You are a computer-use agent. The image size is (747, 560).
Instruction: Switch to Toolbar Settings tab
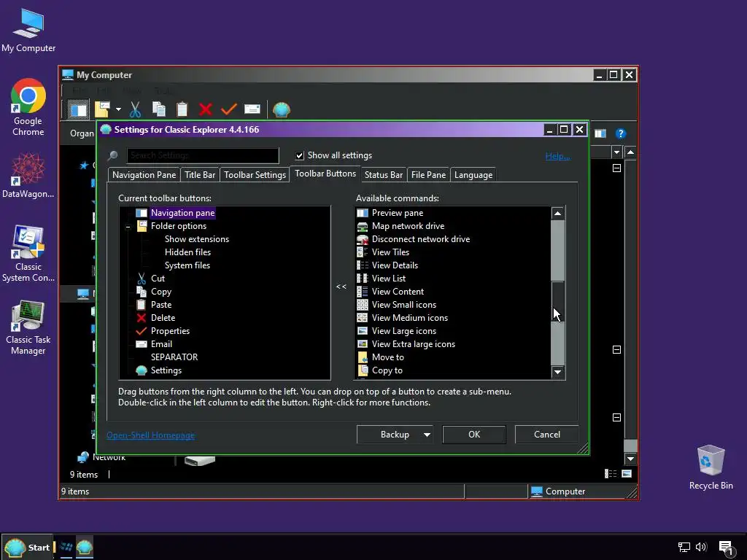coord(255,175)
